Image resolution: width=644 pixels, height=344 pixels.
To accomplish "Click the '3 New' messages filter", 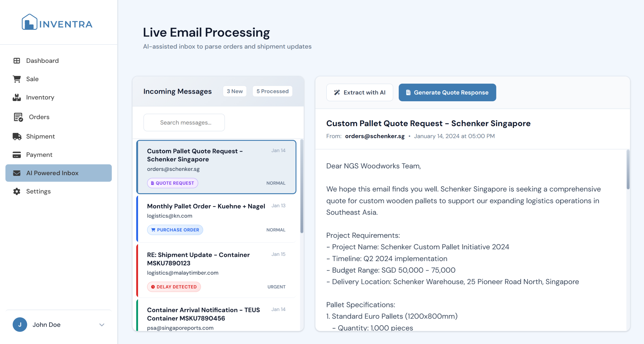I will (x=234, y=91).
